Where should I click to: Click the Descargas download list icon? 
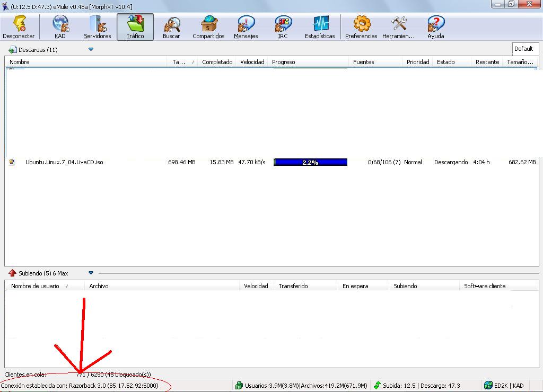click(x=13, y=50)
